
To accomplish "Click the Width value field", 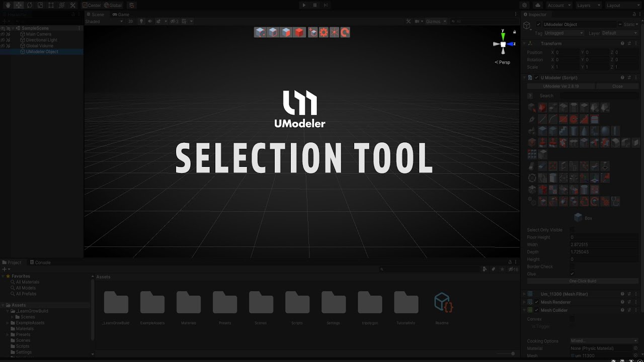I will point(604,244).
